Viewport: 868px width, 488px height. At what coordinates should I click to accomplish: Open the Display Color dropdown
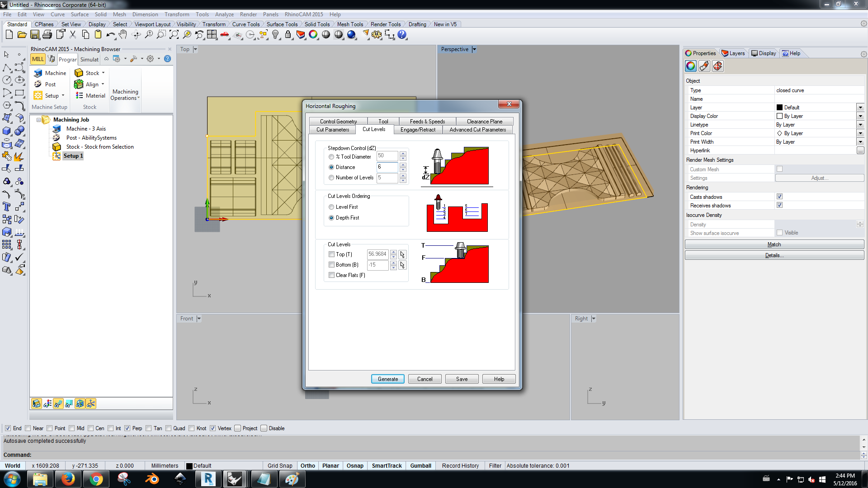coord(860,116)
